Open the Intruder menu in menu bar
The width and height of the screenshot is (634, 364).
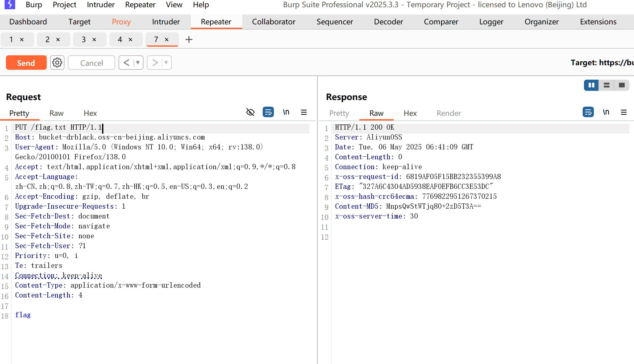pyautogui.click(x=101, y=5)
